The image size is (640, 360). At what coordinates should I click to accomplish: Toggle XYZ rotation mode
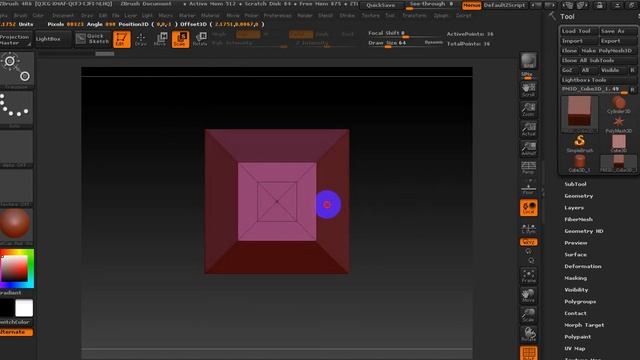click(x=529, y=242)
